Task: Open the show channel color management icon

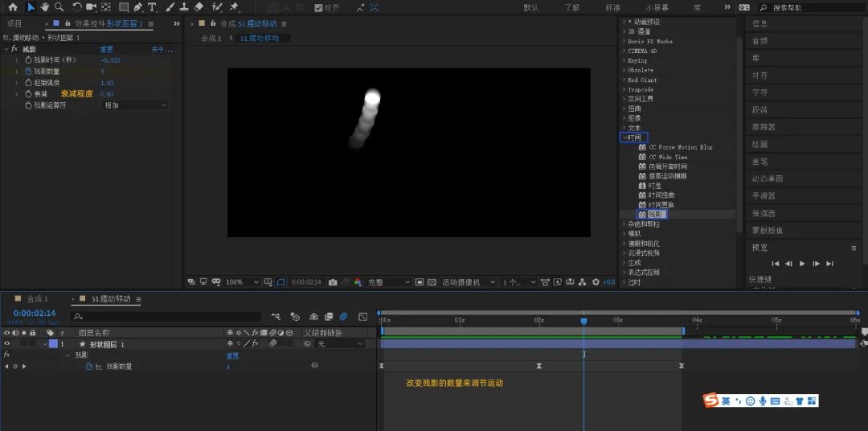Action: [358, 282]
